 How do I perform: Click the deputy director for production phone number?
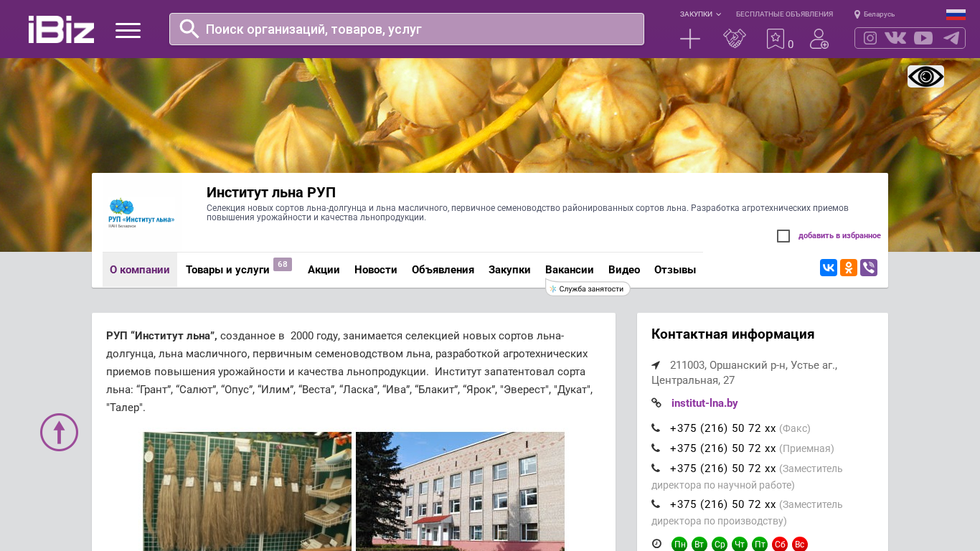tap(723, 504)
